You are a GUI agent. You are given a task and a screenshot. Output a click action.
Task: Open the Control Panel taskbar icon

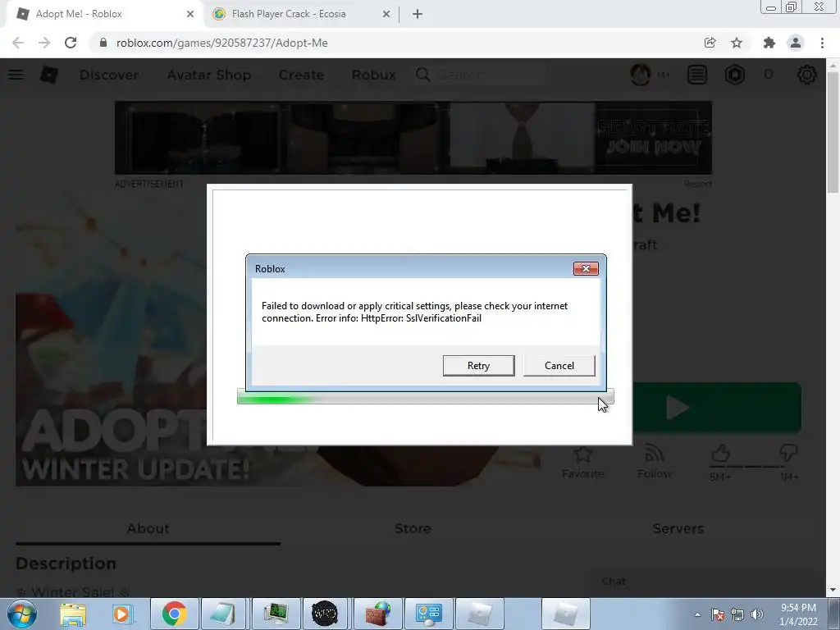tap(428, 614)
